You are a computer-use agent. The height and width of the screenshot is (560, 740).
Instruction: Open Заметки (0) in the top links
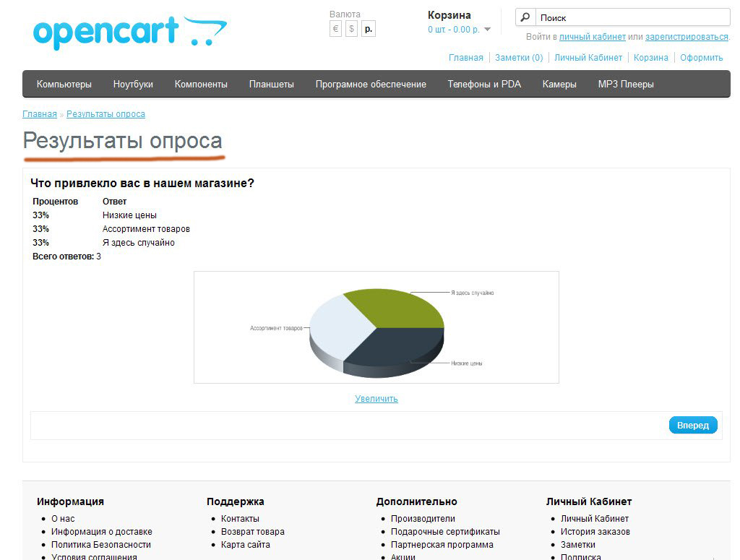click(519, 57)
